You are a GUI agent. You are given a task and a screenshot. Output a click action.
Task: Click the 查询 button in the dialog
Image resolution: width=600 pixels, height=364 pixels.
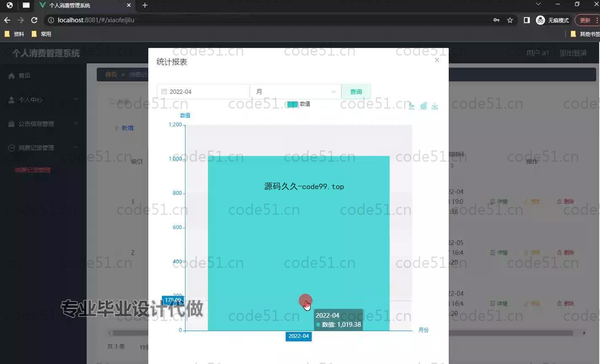tap(356, 91)
